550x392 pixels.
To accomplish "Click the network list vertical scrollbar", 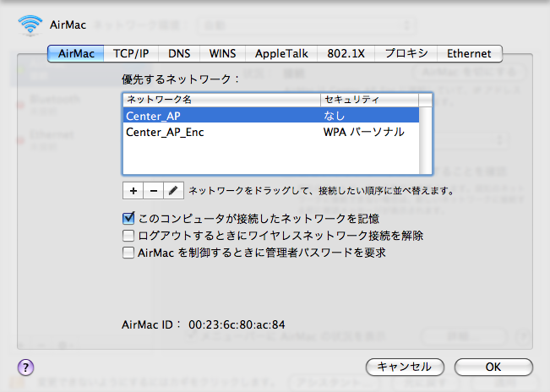I will pyautogui.click(x=426, y=140).
